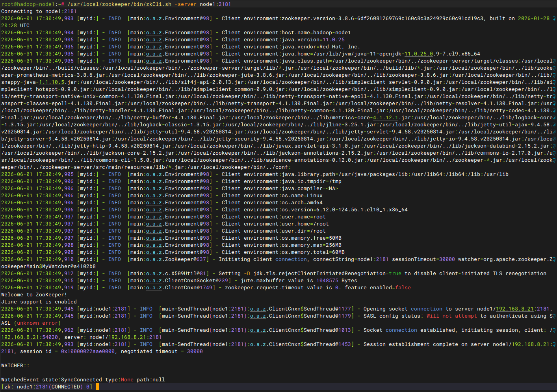Open the session id 0x10000022aae0000 link

[x=88, y=351]
